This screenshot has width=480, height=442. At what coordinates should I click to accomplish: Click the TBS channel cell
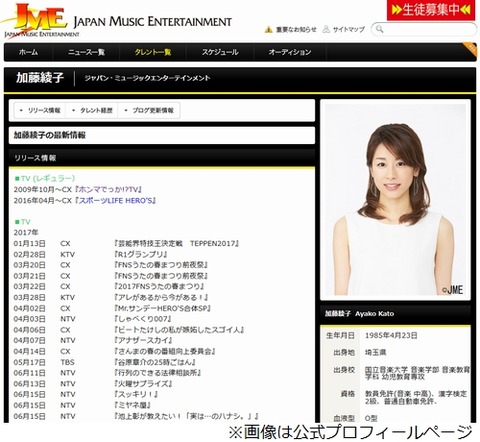pyautogui.click(x=67, y=362)
